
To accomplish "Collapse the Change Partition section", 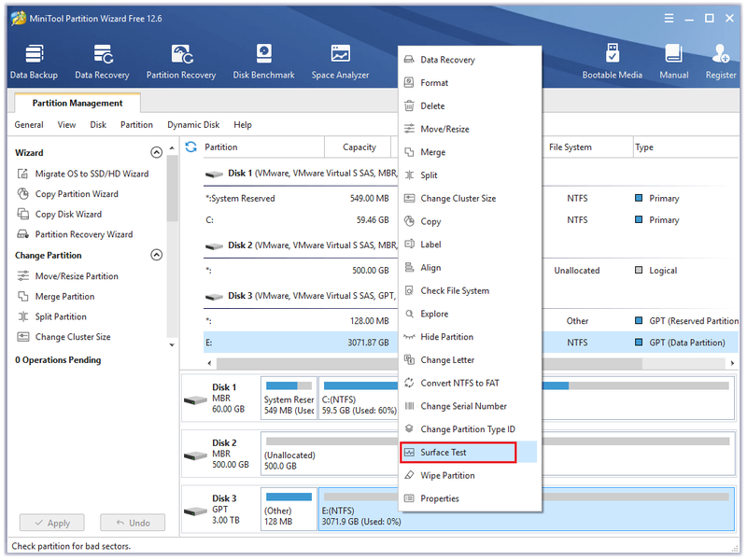I will [156, 255].
